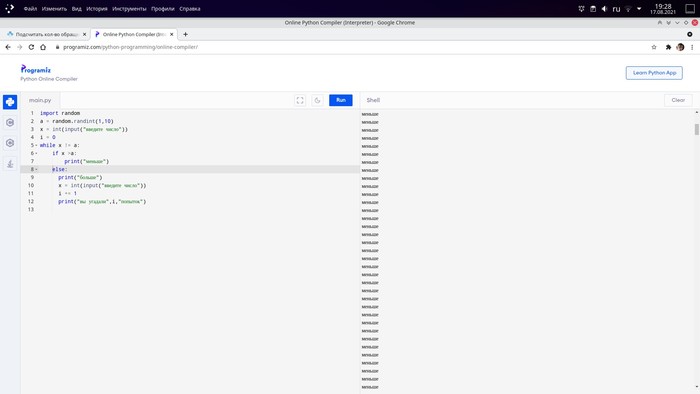The height and width of the screenshot is (394, 700).
Task: Open the Wi-Fi network tray icon
Action: (628, 8)
